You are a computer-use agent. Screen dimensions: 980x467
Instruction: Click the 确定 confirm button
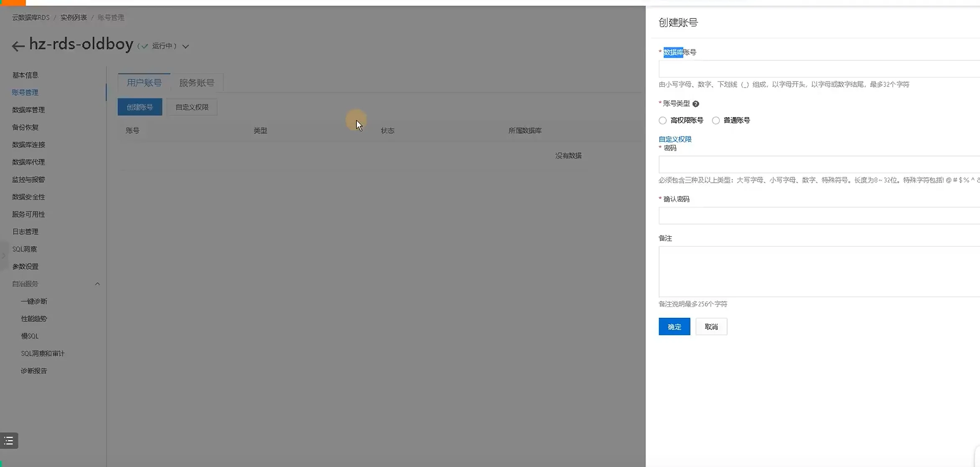pyautogui.click(x=674, y=327)
